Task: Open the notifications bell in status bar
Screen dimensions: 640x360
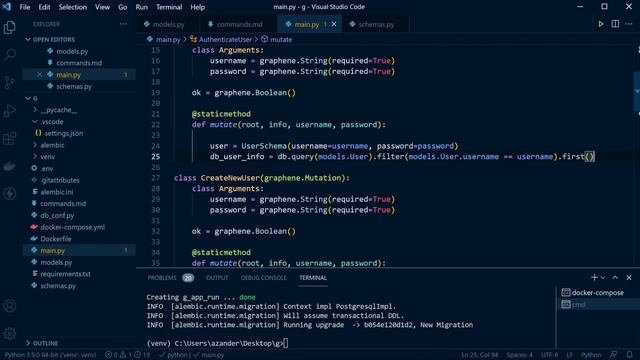Action: [x=629, y=355]
